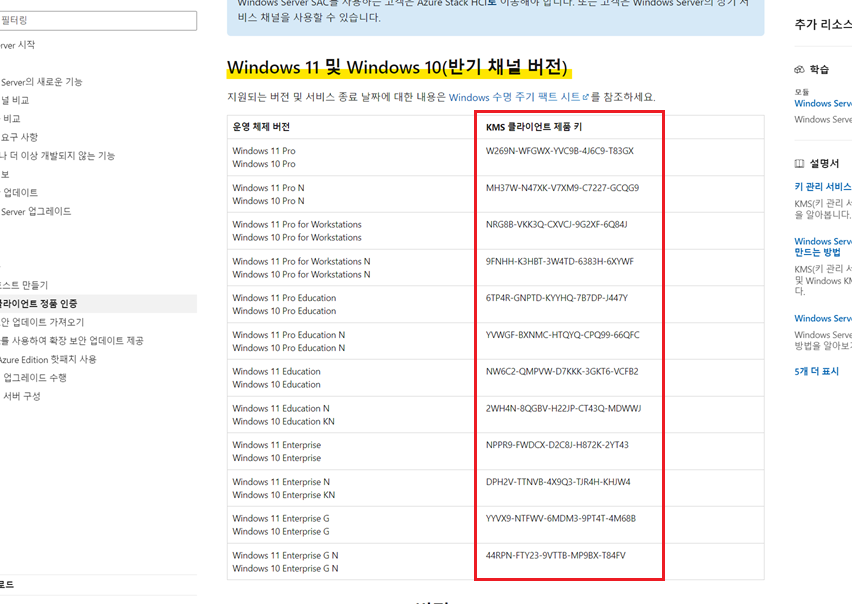852x604 pixels.
Task: Click the Windows 11 Enterprise cell text
Action: click(277, 445)
